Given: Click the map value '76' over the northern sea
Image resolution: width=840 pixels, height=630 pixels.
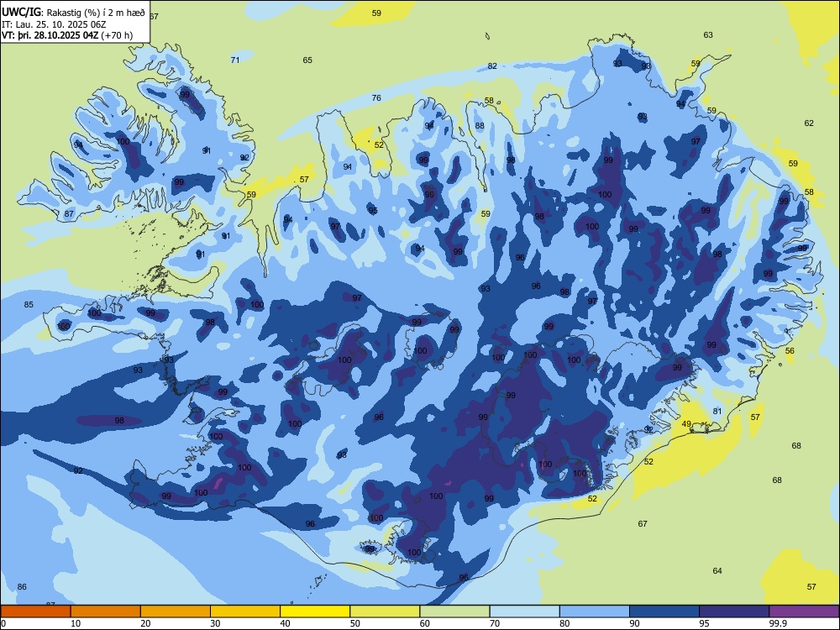Looking at the screenshot, I should pyautogui.click(x=376, y=97).
